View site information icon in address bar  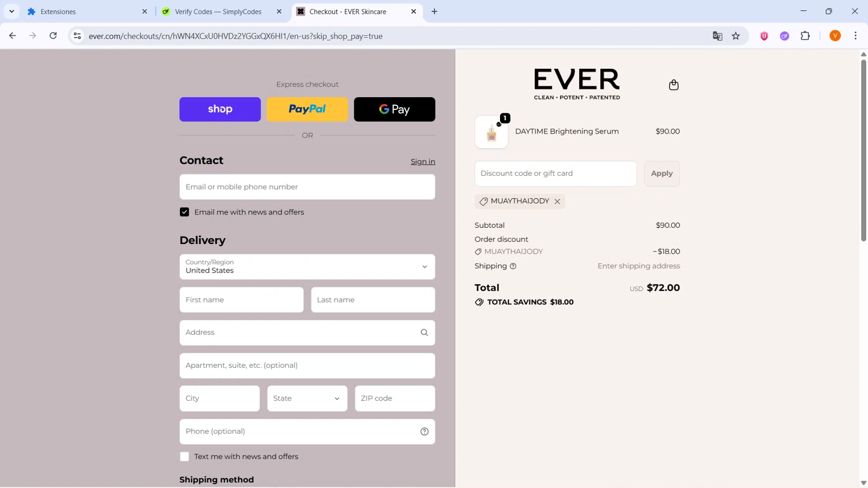77,36
